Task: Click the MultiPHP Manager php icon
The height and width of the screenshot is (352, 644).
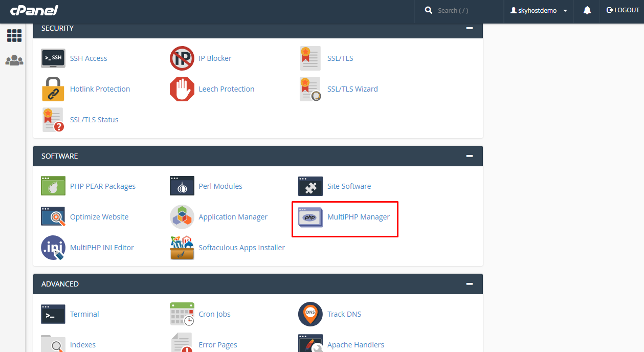Action: tap(310, 217)
